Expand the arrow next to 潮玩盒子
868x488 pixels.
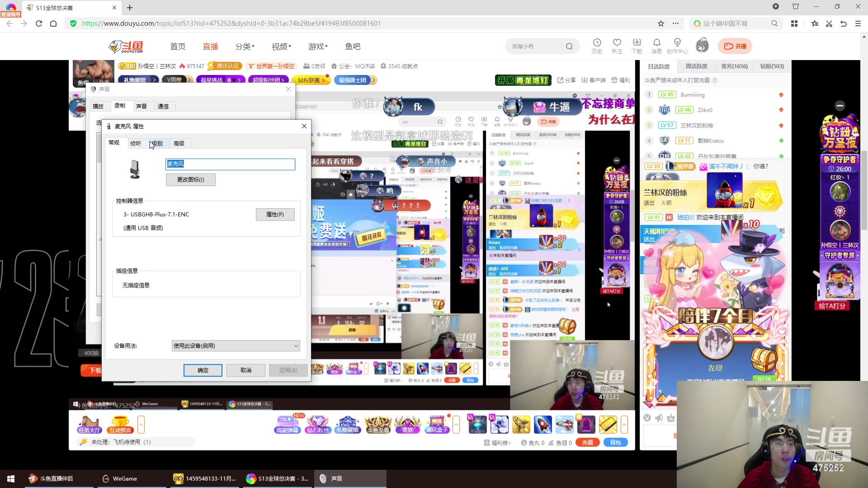(456, 425)
